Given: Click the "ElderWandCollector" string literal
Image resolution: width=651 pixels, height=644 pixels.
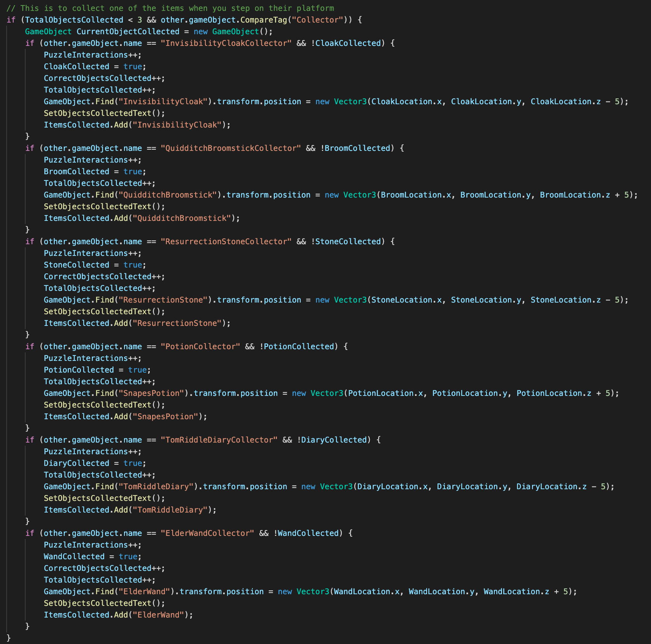Looking at the screenshot, I should [x=208, y=533].
